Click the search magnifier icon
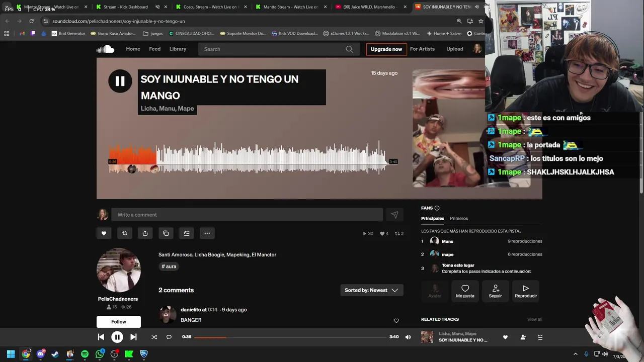This screenshot has width=644, height=362. coord(349,49)
